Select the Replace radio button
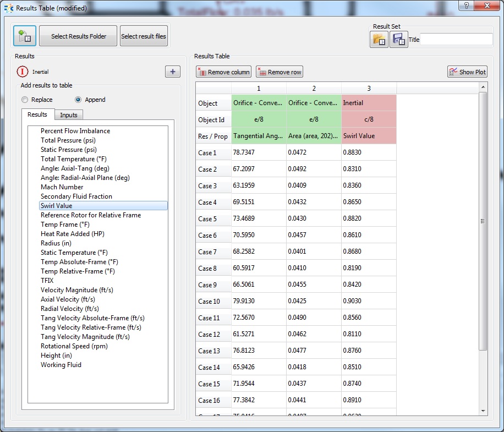504x432 pixels. tap(24, 100)
